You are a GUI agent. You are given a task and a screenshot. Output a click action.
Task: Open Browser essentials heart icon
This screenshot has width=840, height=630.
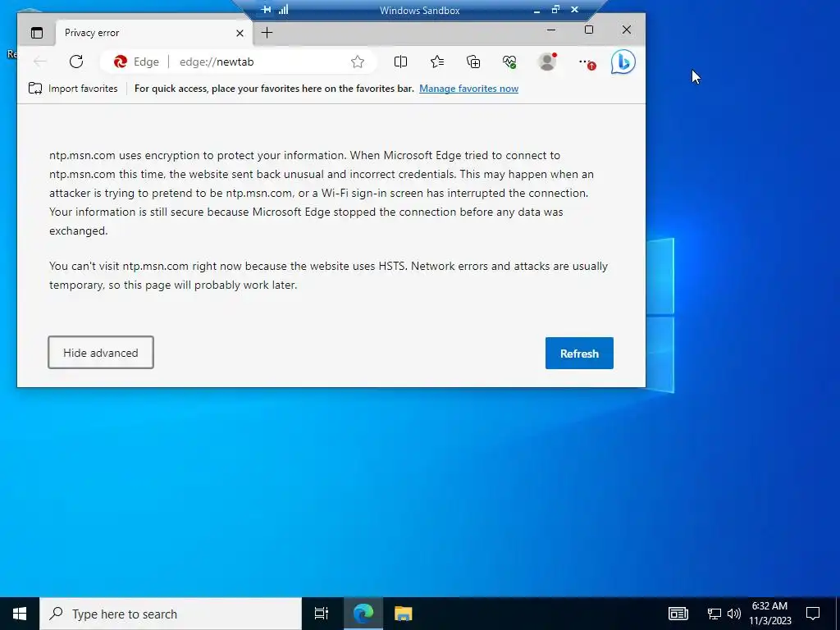click(509, 62)
